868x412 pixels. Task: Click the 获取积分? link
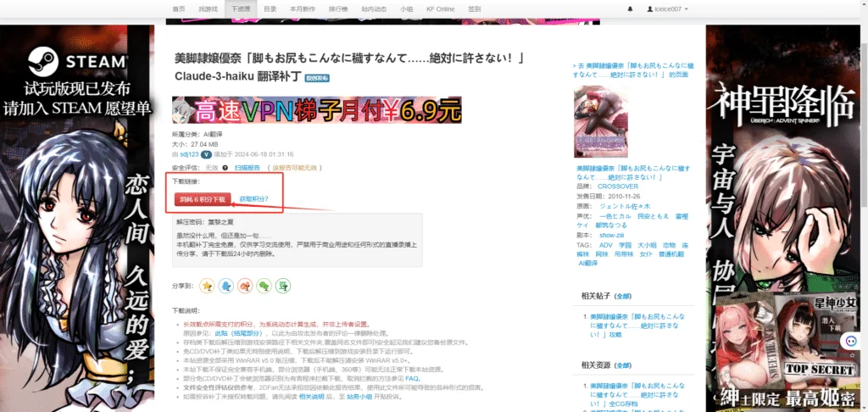[253, 199]
